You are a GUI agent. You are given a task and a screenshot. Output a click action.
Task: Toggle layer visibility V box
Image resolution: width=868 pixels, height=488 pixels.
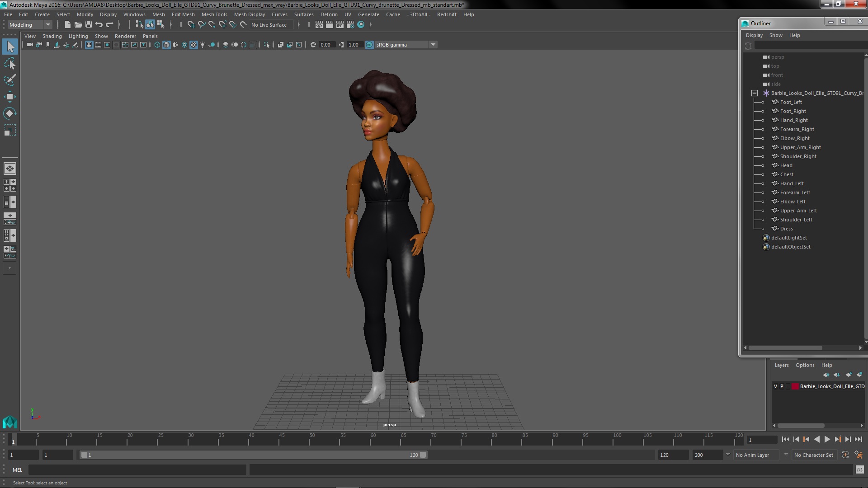pyautogui.click(x=775, y=386)
